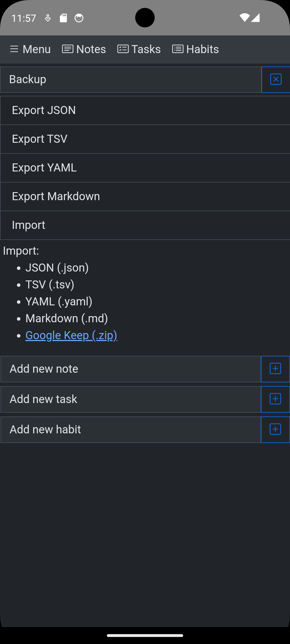Close the Backup panel with X icon
This screenshot has height=644, width=290.
[276, 79]
